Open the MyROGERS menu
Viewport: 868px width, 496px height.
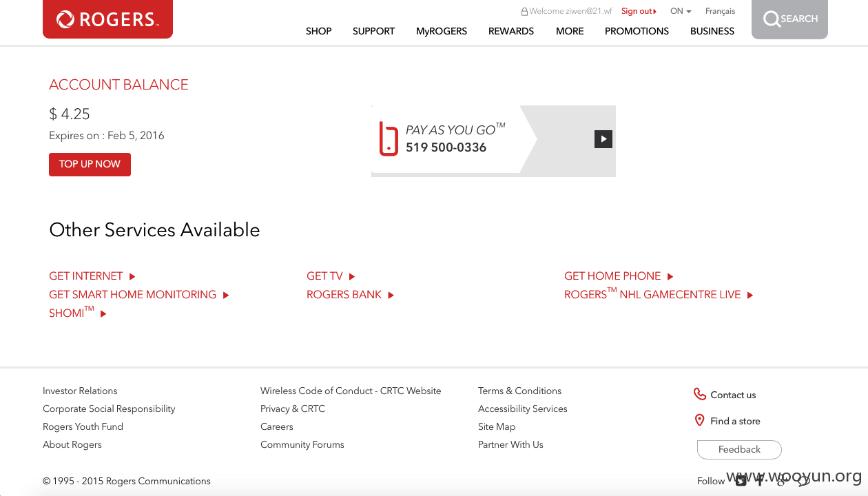click(x=442, y=31)
